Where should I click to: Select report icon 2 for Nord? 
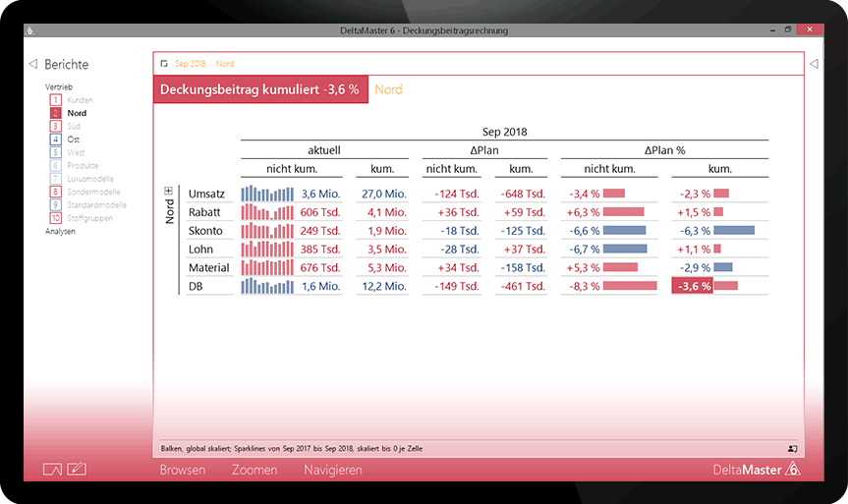56,113
